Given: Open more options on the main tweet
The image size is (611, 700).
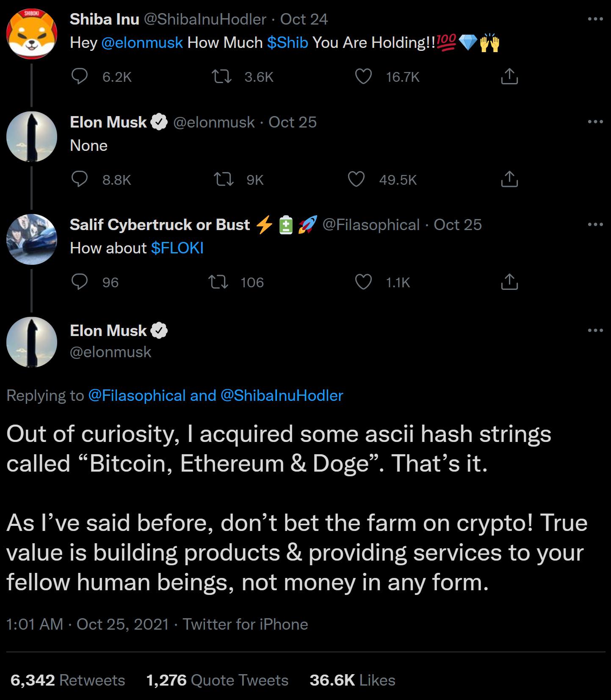Looking at the screenshot, I should tap(595, 330).
